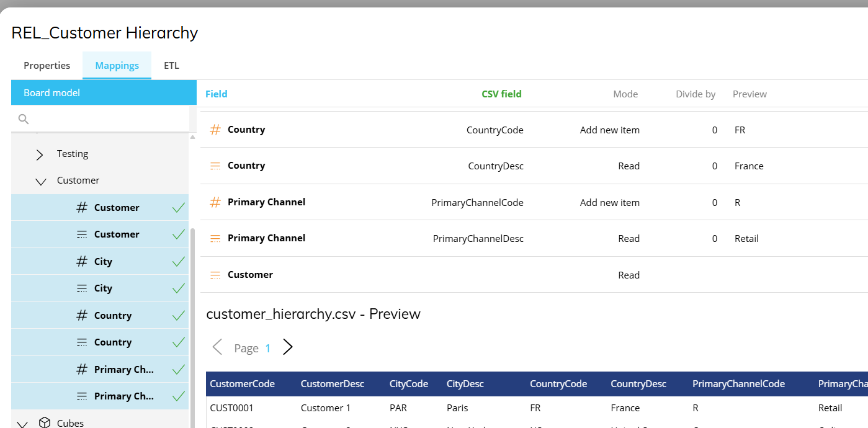Click preview page number 1
The width and height of the screenshot is (868, 428).
[268, 349]
